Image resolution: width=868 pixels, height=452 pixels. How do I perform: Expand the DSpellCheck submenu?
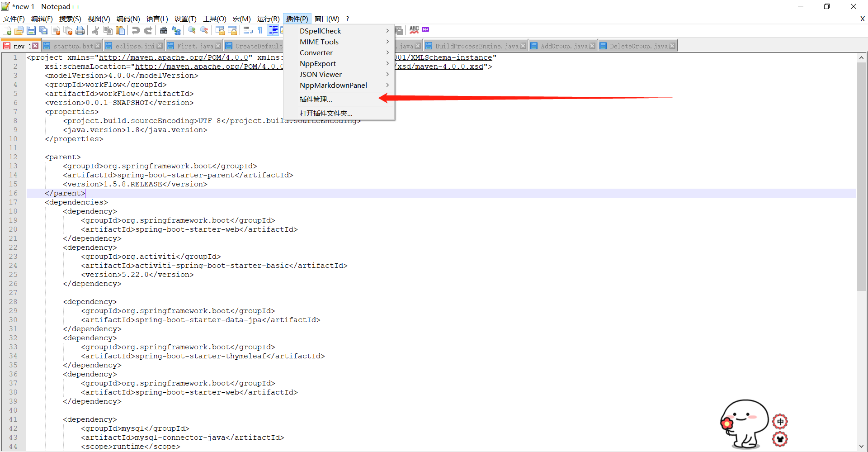[x=339, y=31]
